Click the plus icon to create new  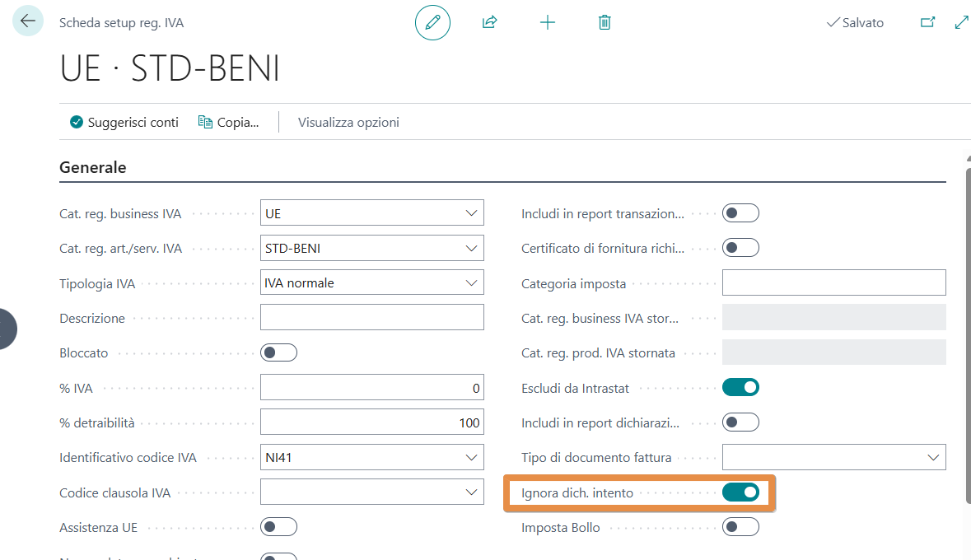pyautogui.click(x=548, y=23)
